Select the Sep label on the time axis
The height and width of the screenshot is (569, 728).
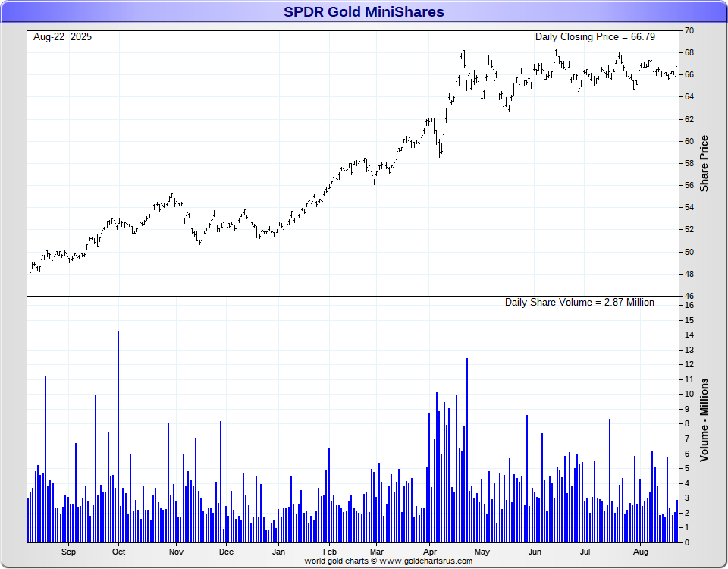(68, 552)
